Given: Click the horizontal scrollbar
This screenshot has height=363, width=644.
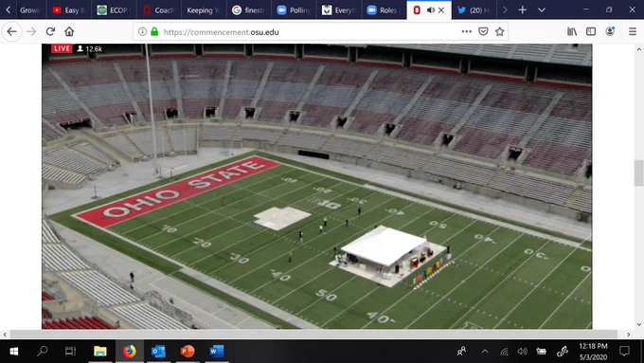Looking at the screenshot, I should click(313, 335).
